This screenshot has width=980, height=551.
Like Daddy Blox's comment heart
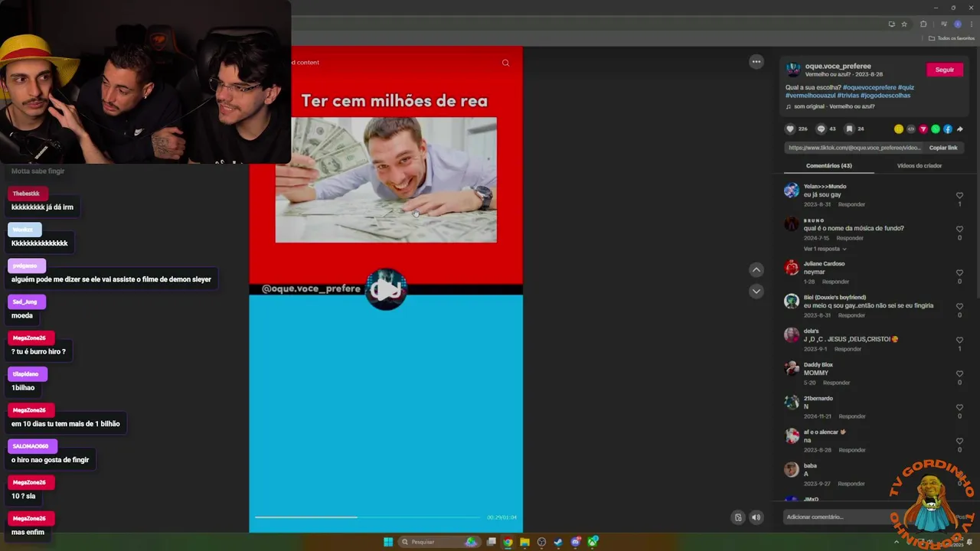point(959,373)
